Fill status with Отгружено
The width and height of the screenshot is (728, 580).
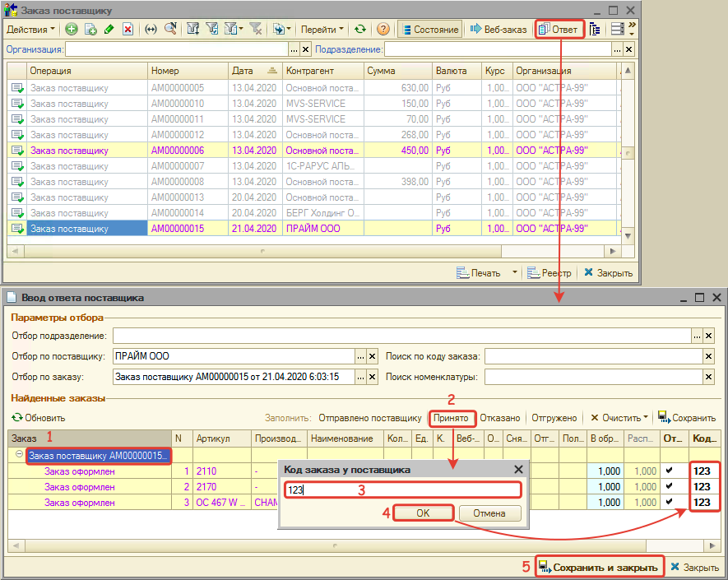[x=554, y=418]
